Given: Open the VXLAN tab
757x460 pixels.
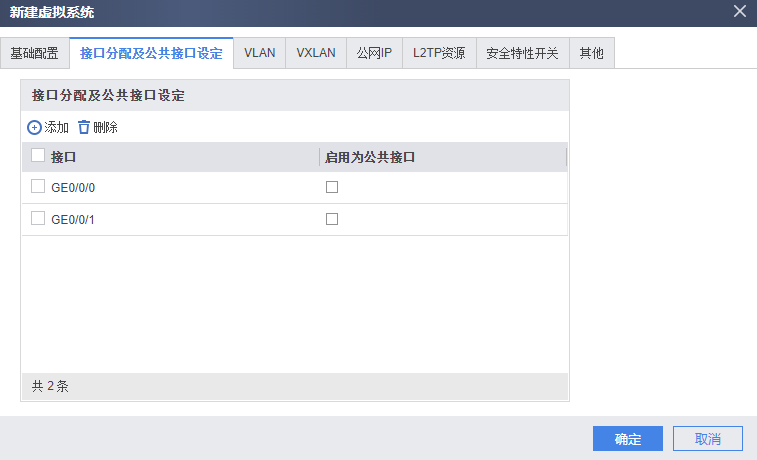Looking at the screenshot, I should click(x=315, y=54).
